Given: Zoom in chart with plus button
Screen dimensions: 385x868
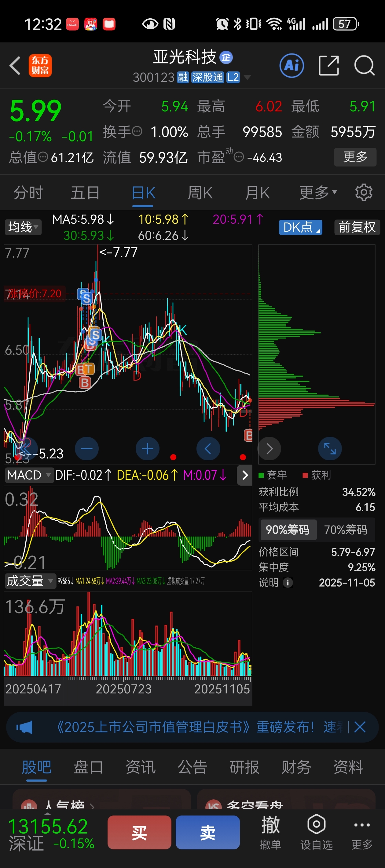Looking at the screenshot, I should pos(148,448).
